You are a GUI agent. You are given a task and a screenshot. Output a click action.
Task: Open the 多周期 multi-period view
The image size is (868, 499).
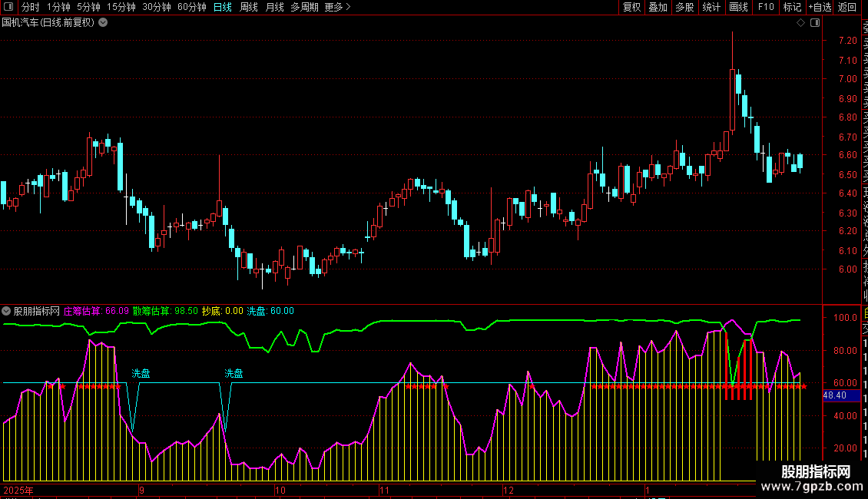(304, 7)
